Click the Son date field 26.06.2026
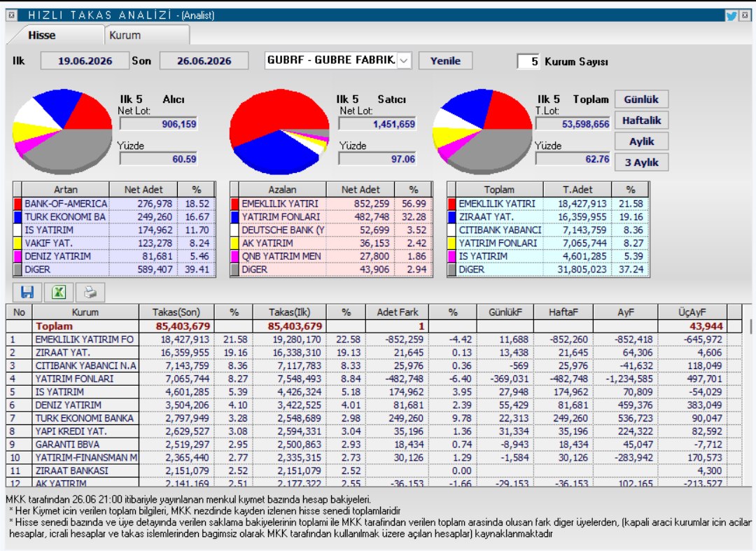The image size is (756, 551). [x=204, y=61]
